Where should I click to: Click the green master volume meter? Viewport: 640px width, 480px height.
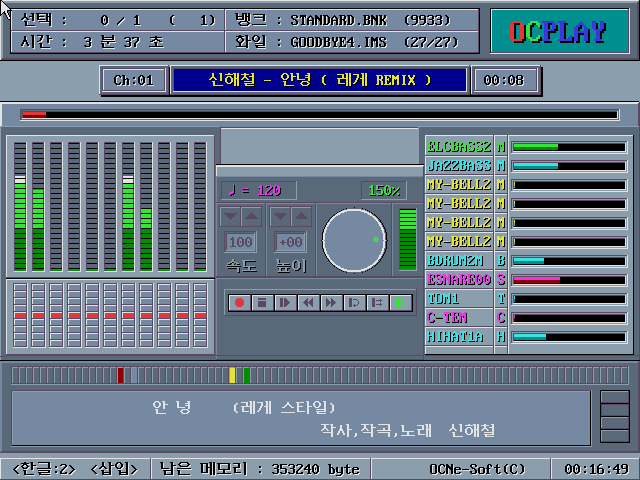(x=408, y=240)
